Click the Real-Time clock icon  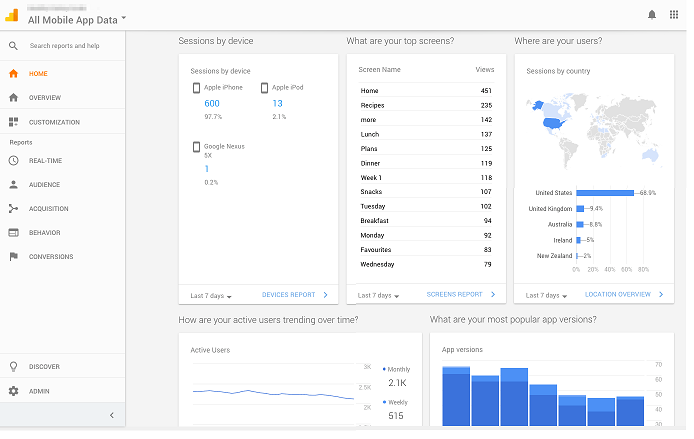click(13, 161)
